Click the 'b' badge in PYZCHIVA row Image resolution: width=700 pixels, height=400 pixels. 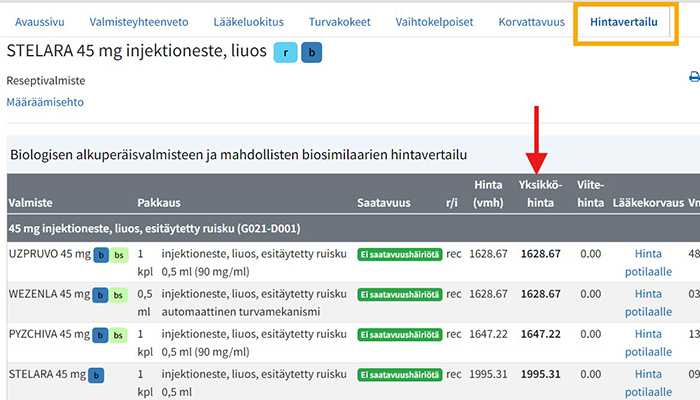coord(100,335)
